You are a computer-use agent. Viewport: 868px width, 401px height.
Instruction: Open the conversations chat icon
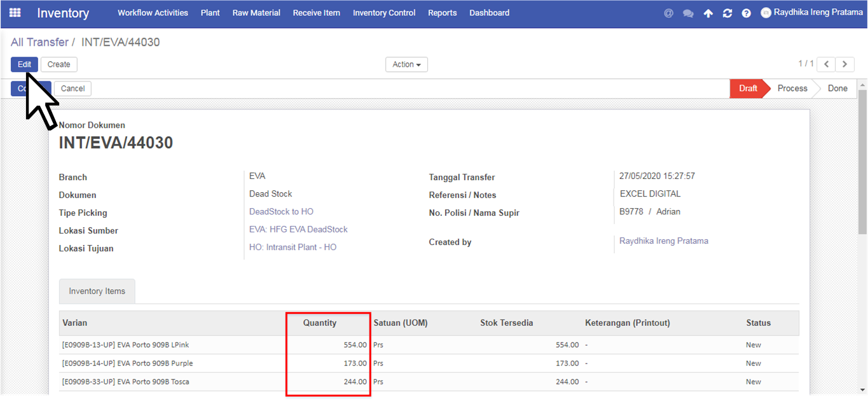coord(688,13)
